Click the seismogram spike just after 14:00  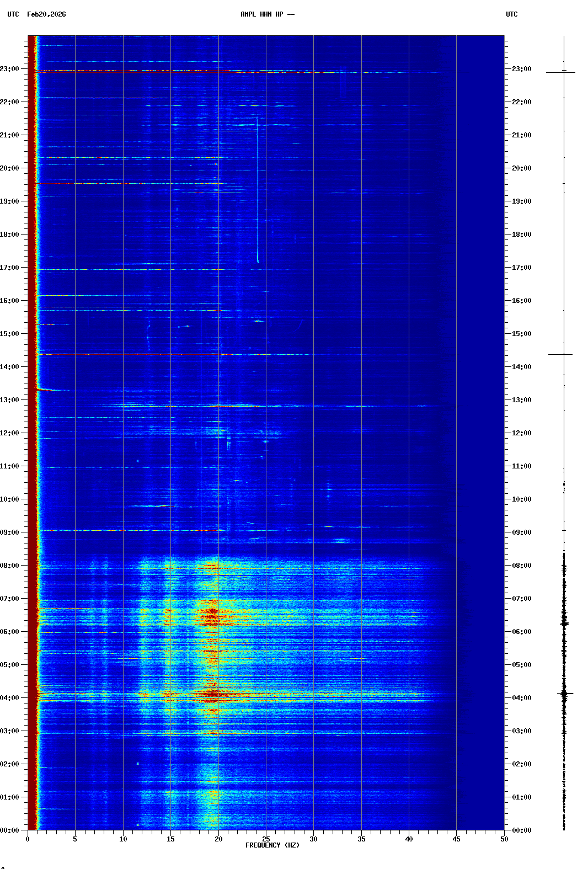560,354
